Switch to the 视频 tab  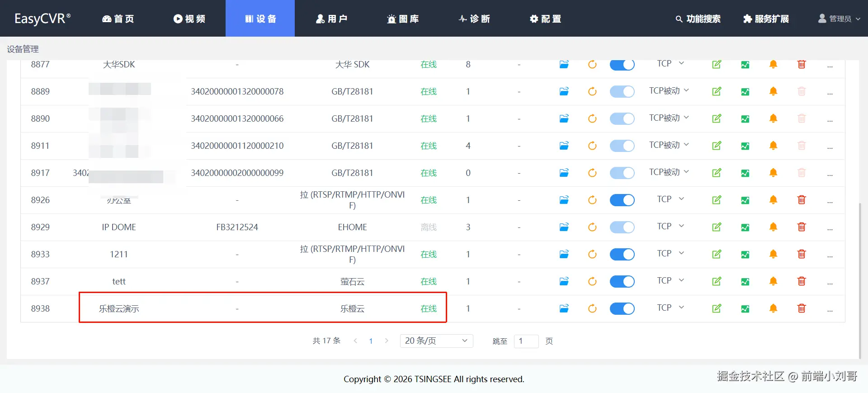click(189, 19)
